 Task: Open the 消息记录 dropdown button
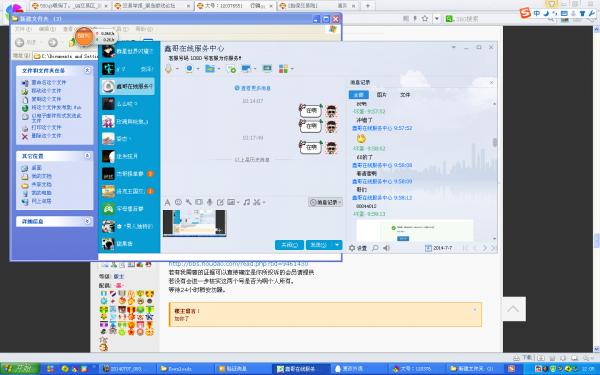[x=325, y=202]
